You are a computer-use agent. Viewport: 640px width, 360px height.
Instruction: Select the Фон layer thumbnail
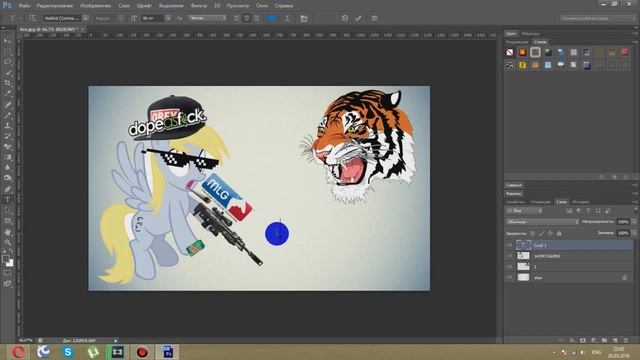tap(523, 278)
